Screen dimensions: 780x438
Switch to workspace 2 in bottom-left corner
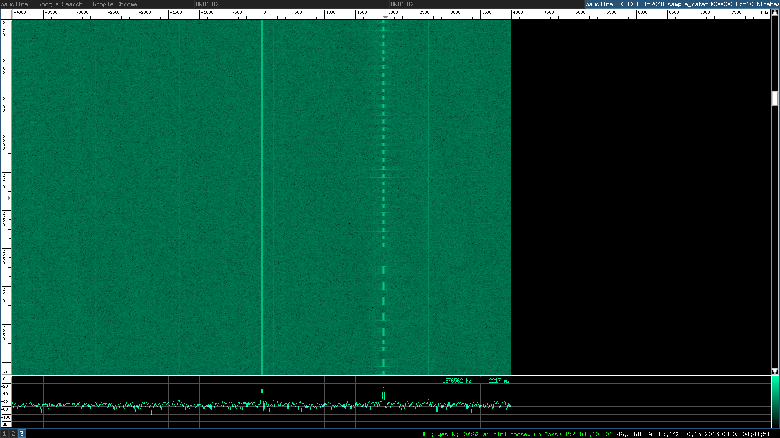point(13,434)
